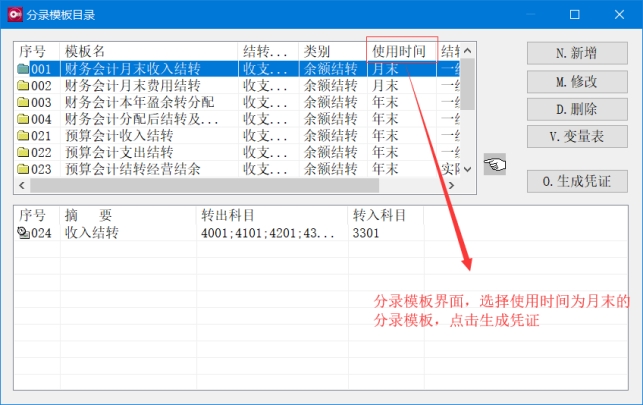Click the app icon in title bar
643x405 pixels.
click(15, 14)
